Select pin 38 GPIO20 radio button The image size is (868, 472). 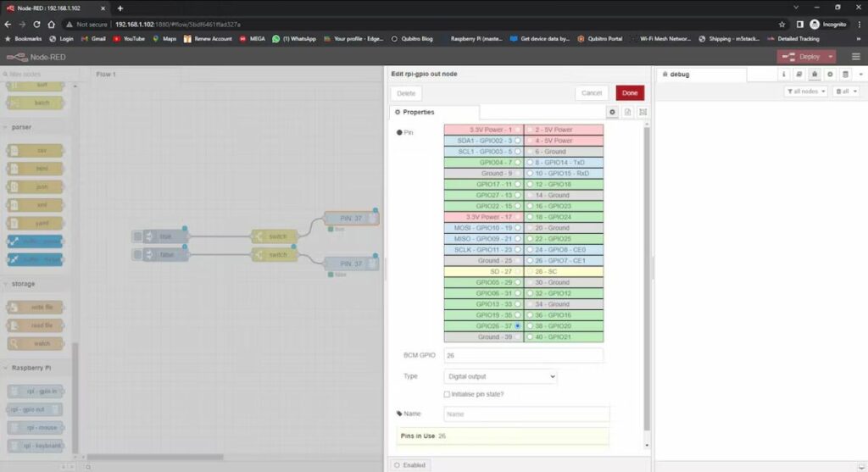(x=530, y=326)
